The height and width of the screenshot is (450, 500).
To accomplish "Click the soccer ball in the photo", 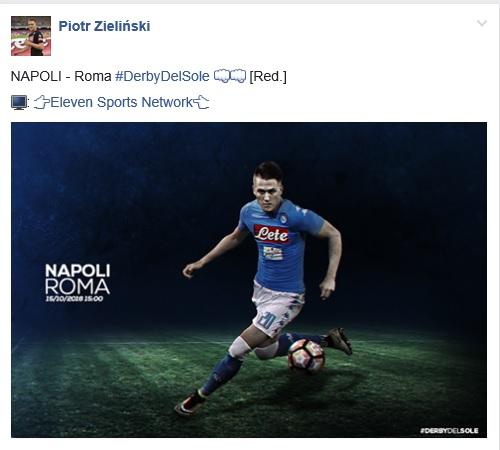I will [x=306, y=355].
